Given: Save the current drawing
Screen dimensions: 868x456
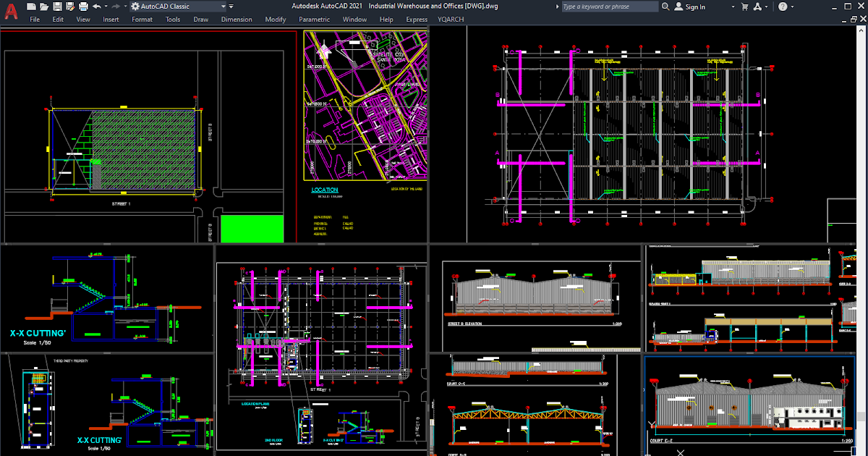Looking at the screenshot, I should pyautogui.click(x=59, y=6).
